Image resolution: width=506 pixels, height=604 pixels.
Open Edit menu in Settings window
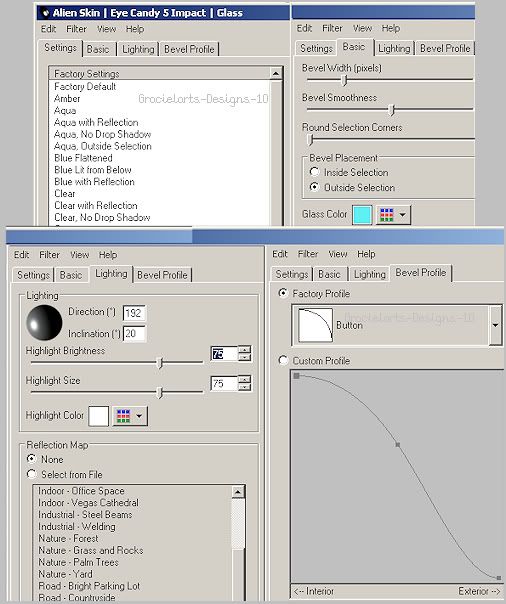[x=49, y=29]
